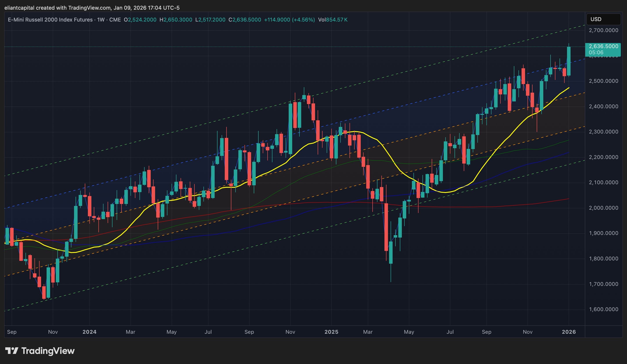
Task: Click the E-Mini Russell 2000 symbol title
Action: point(50,20)
